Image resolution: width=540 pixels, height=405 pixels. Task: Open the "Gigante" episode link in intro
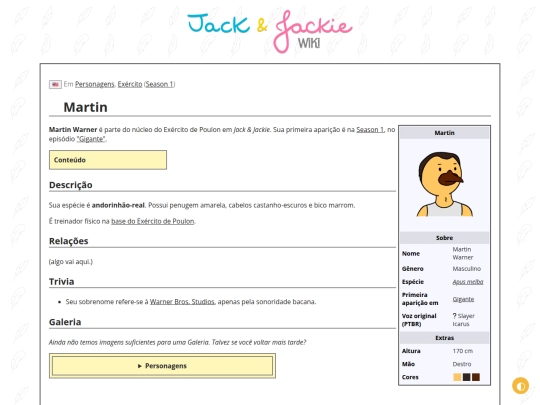[91, 139]
